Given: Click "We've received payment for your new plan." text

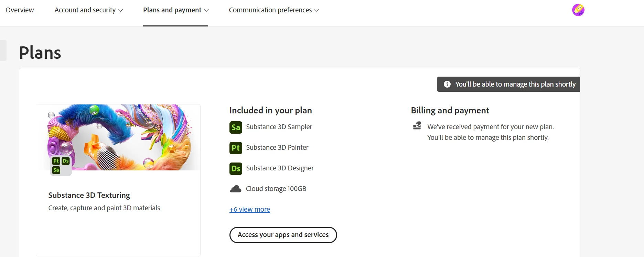Looking at the screenshot, I should (x=491, y=127).
